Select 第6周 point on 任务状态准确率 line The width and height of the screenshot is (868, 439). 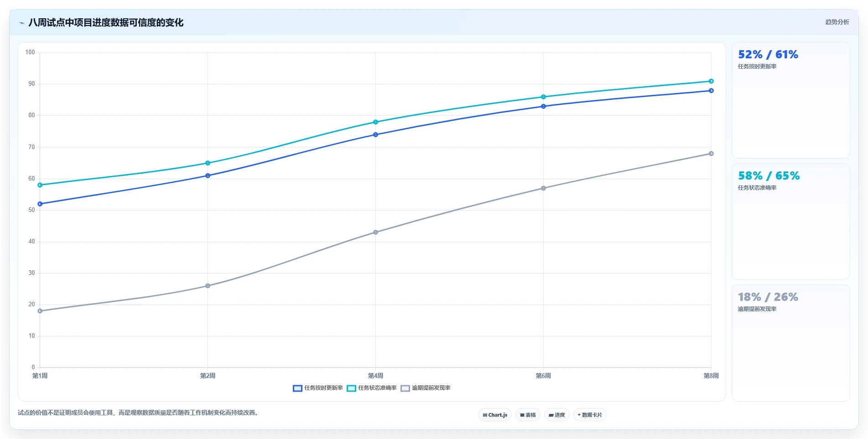pyautogui.click(x=543, y=97)
